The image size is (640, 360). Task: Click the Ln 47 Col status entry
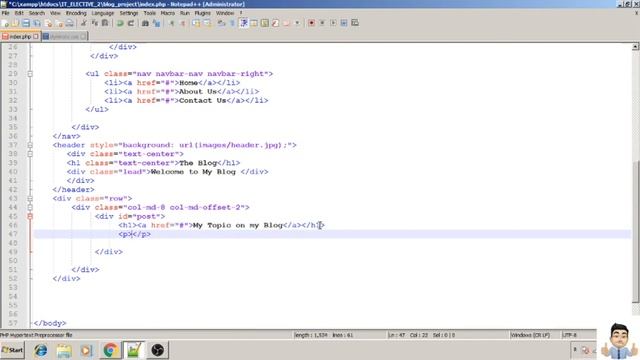coord(421,335)
